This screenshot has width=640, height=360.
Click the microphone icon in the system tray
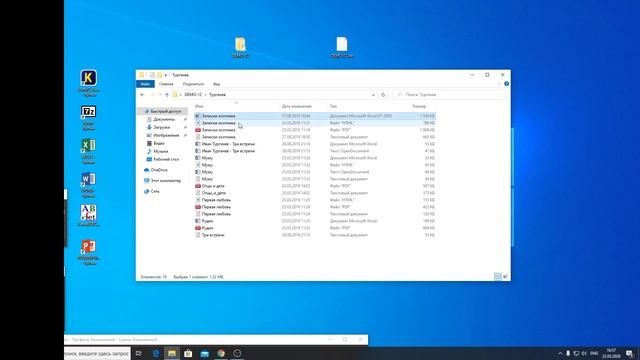568,353
